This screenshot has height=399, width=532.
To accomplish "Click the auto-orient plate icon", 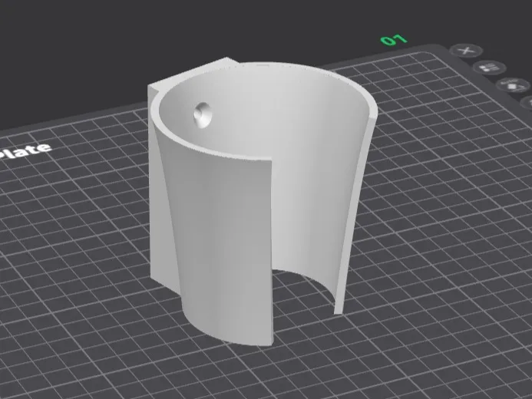I will click(x=514, y=85).
